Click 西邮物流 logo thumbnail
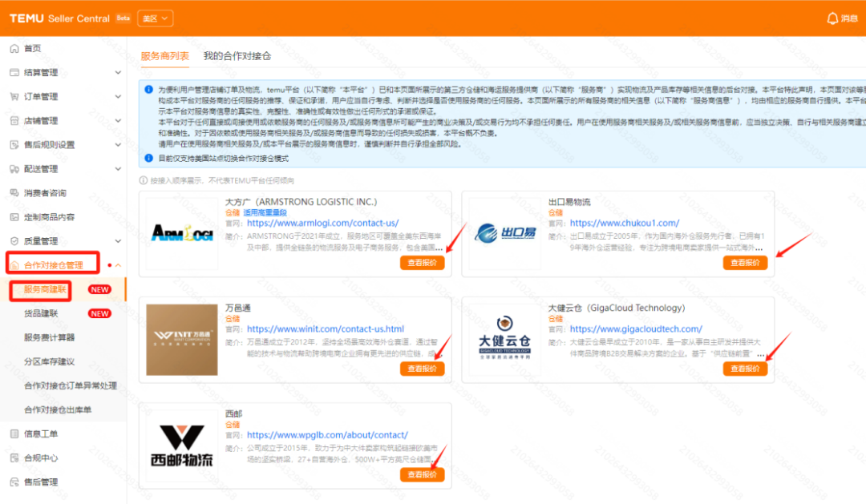866x504 pixels. tap(182, 446)
